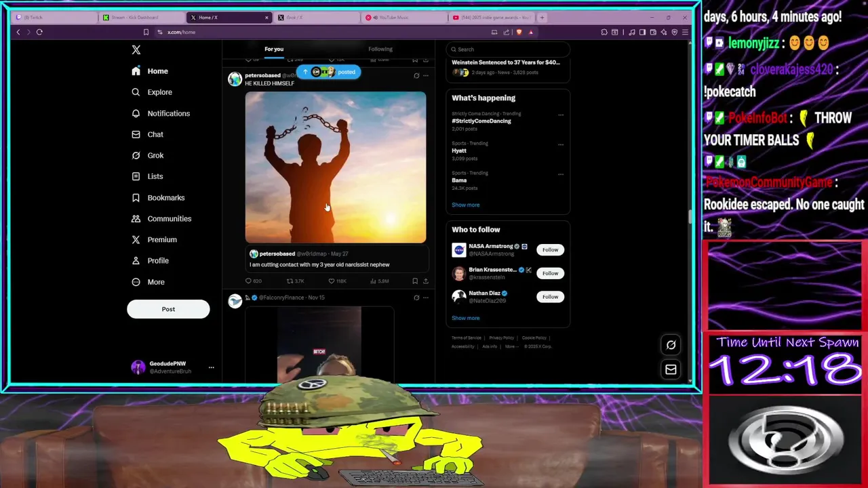868x488 pixels.
Task: Click the browser back arrow
Action: point(18,32)
